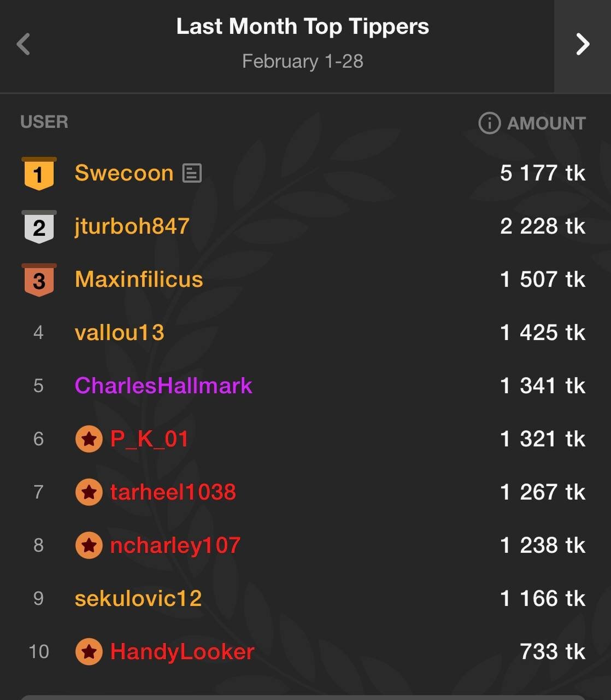Go to next top tippers period
611x700 pixels.
point(583,44)
